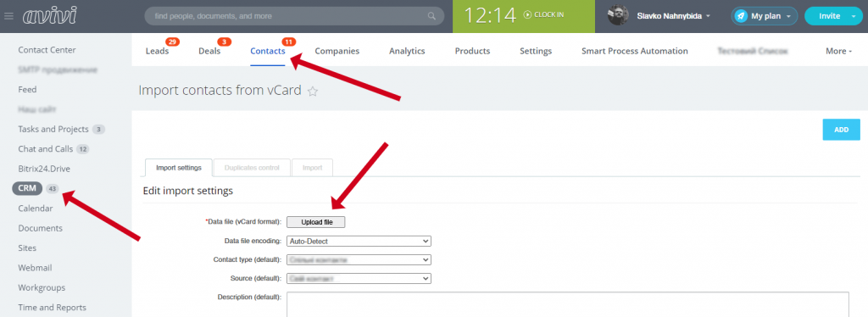
Task: Open Tasks and Projects in sidebar
Action: (x=53, y=129)
